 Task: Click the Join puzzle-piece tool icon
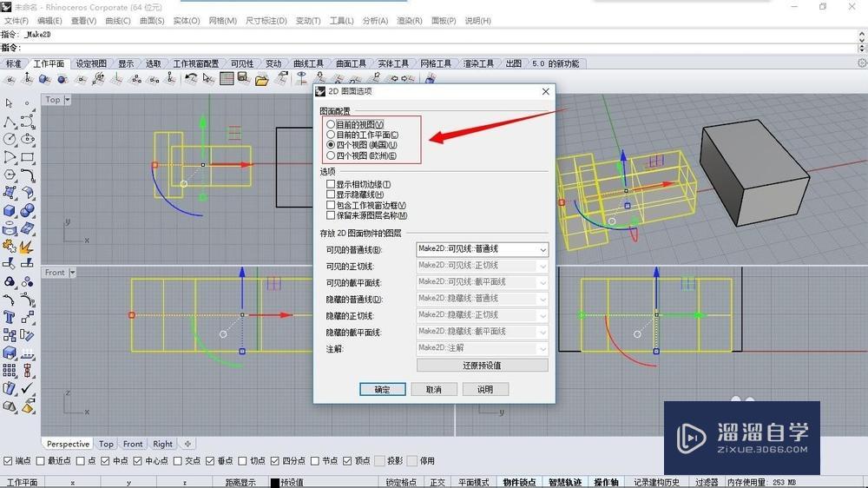coord(9,246)
